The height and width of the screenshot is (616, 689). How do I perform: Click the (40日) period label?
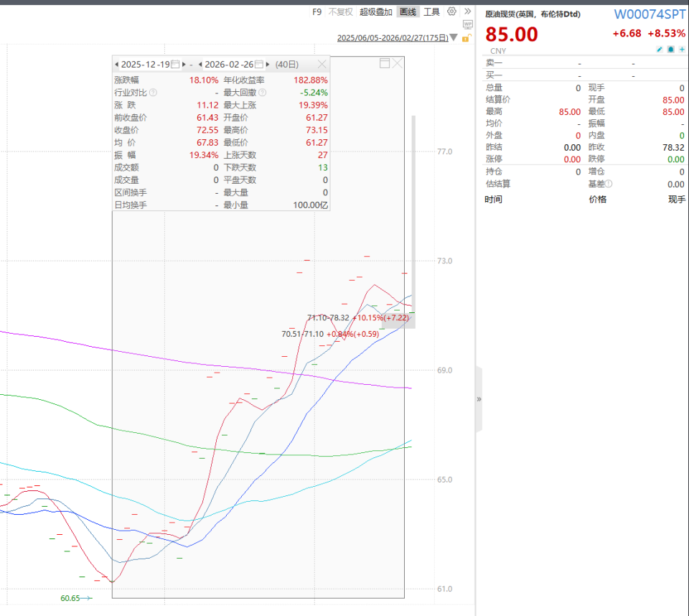coord(287,64)
